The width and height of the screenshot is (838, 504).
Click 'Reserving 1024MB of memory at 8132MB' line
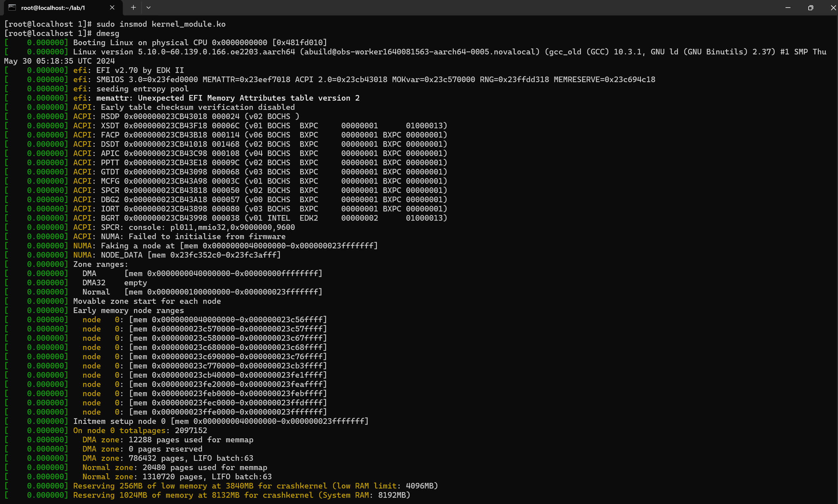click(x=242, y=495)
